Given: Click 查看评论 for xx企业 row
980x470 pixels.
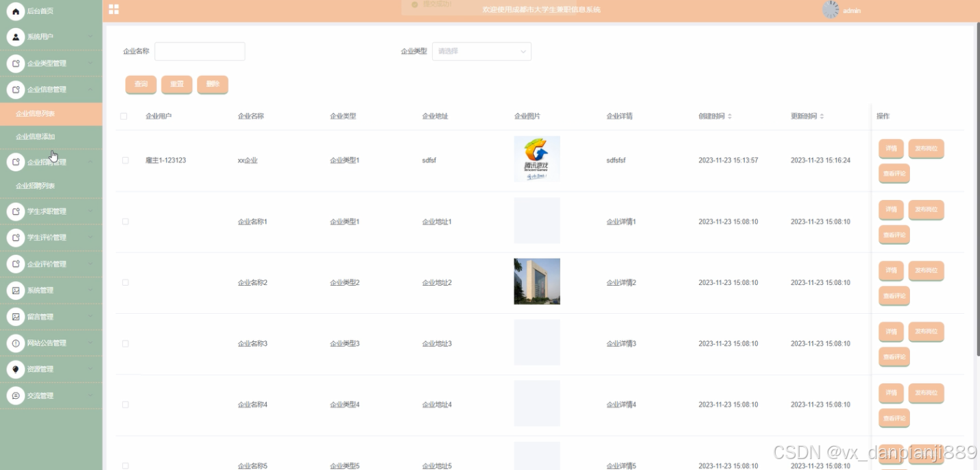Looking at the screenshot, I should pos(894,173).
